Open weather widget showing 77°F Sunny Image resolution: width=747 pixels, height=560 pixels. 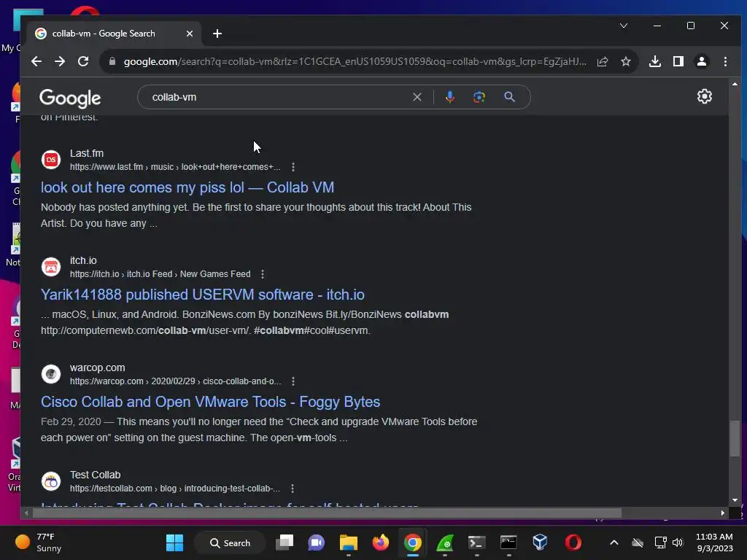click(x=39, y=542)
